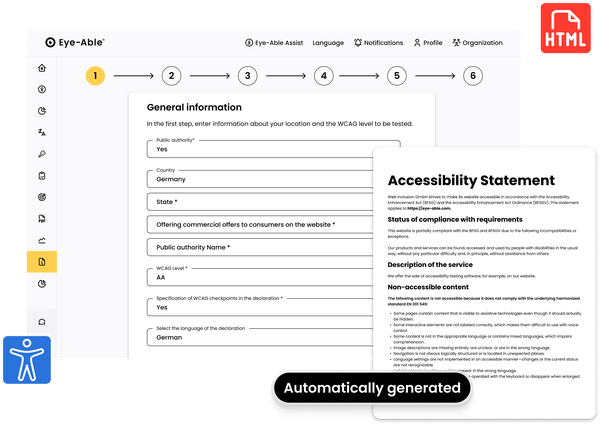Click the key icon in the sidebar

[x=42, y=154]
